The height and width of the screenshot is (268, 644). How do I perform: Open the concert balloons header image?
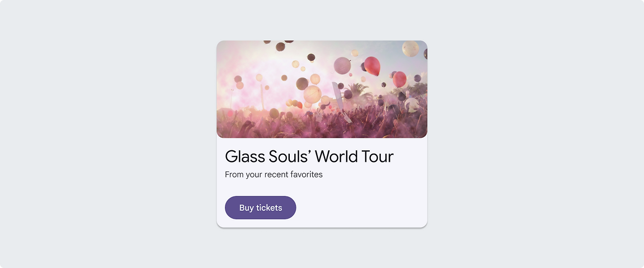pos(322,89)
